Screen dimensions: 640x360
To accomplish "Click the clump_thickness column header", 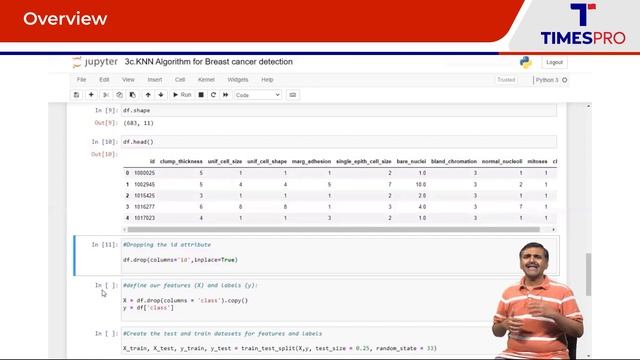I will click(x=181, y=162).
